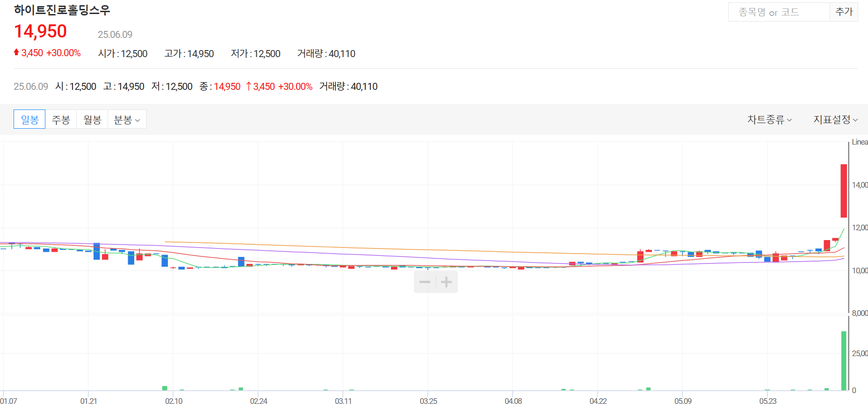868x409 pixels.
Task: Switch to 월봉 monthly chart tab
Action: [x=92, y=119]
